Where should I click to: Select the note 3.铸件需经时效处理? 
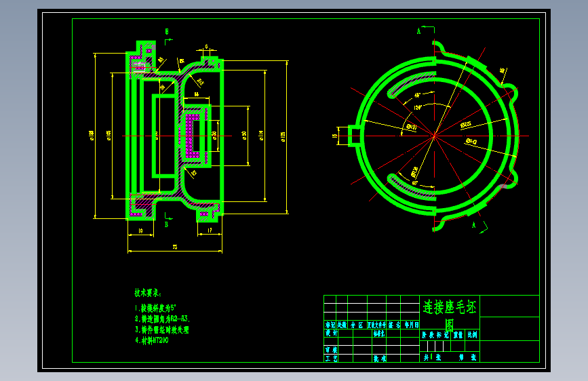pyautogui.click(x=162, y=330)
